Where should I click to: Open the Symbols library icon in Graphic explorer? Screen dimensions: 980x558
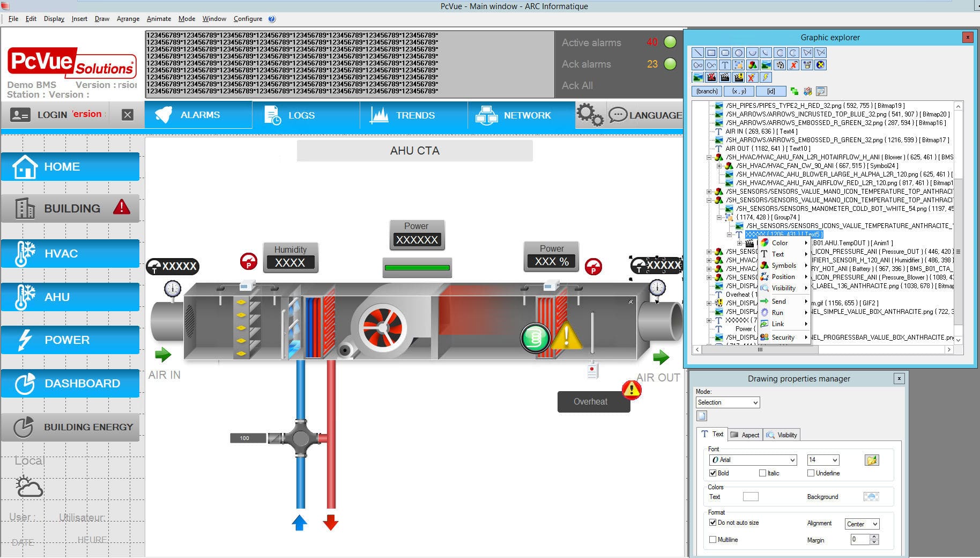(x=752, y=64)
